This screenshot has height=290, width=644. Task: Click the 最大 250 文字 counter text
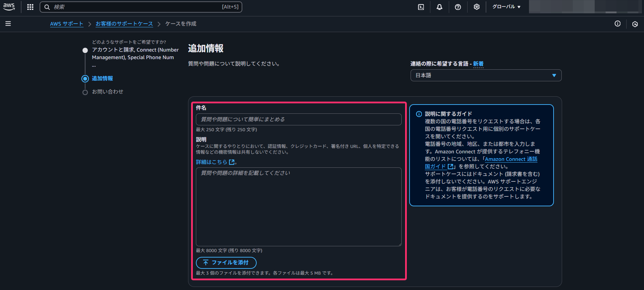[226, 130]
